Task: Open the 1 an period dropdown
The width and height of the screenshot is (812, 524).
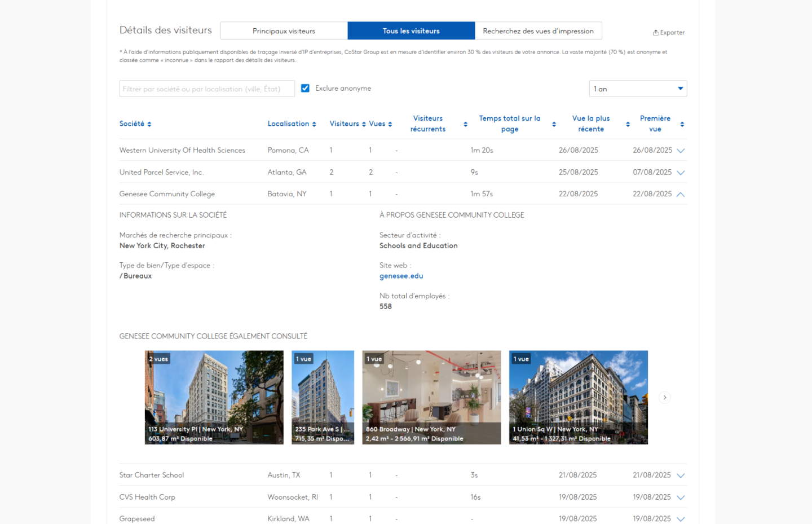Action: [638, 89]
